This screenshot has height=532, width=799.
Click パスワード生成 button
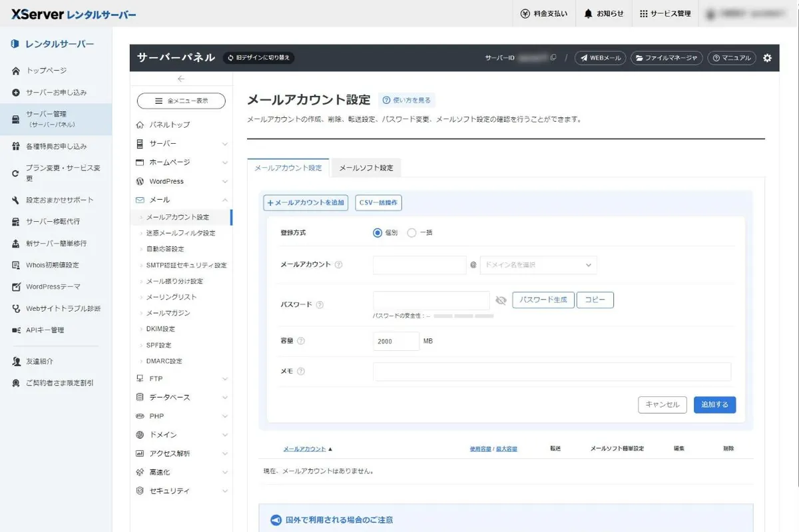[543, 300]
